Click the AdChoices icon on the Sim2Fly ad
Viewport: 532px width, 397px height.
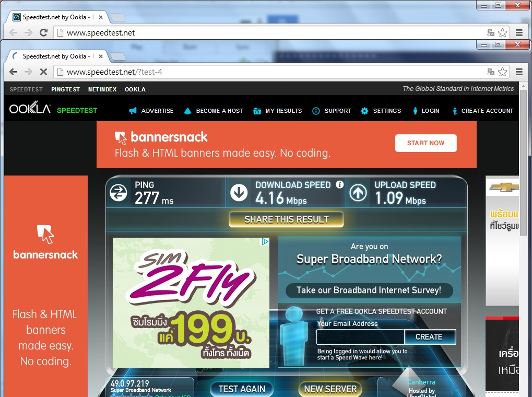[265, 241]
